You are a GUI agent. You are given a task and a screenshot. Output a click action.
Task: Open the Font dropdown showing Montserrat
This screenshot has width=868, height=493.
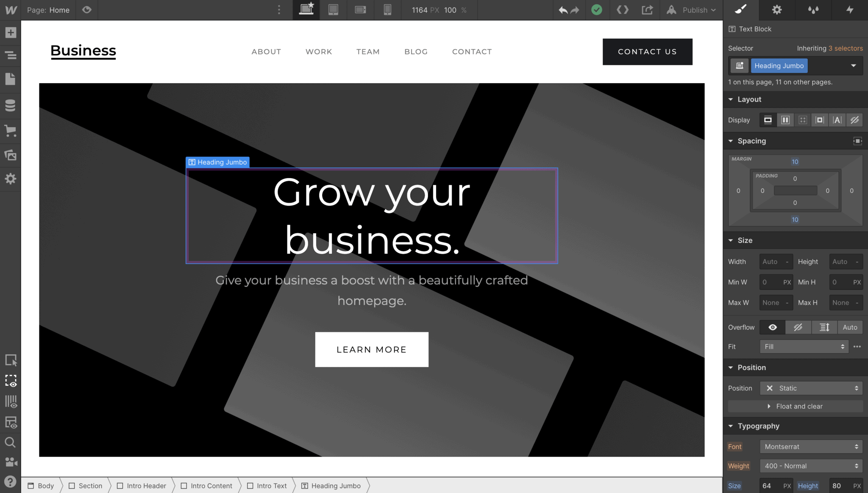point(811,446)
